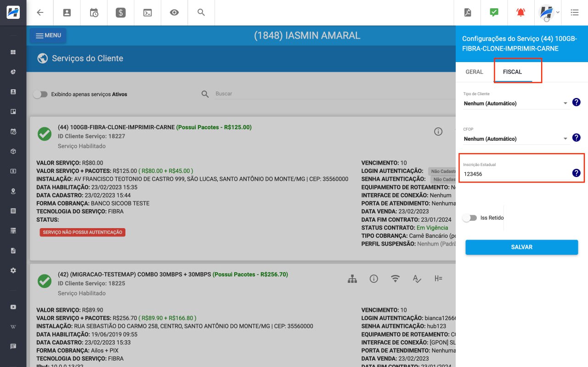The image size is (588, 367).
Task: Click the globe icon beside Serviços do Cliente
Action: (x=43, y=58)
